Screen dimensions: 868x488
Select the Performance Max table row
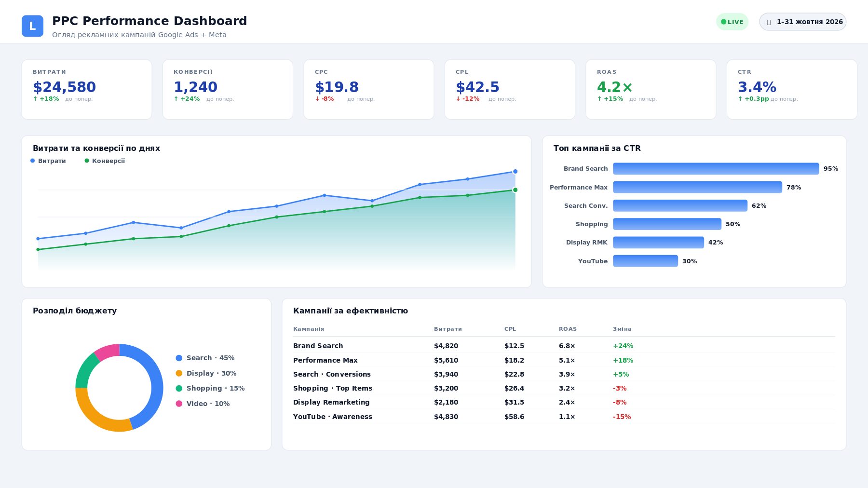(564, 360)
